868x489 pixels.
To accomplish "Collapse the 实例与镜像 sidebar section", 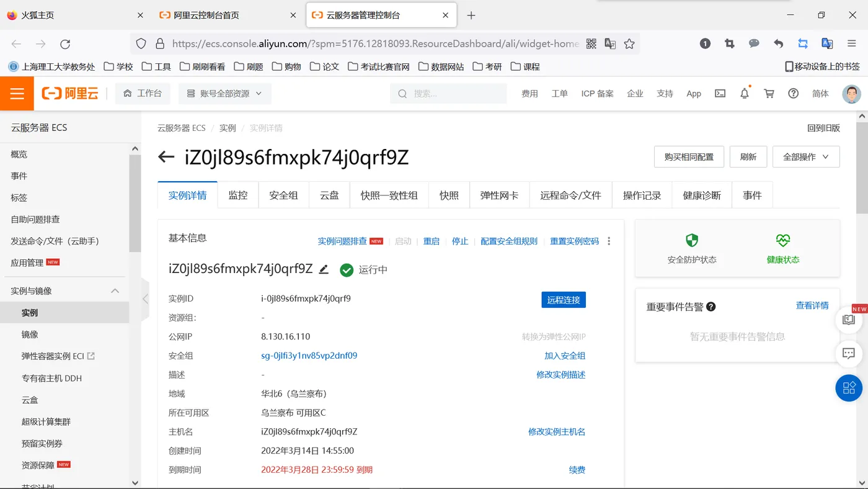I will pyautogui.click(x=115, y=291).
